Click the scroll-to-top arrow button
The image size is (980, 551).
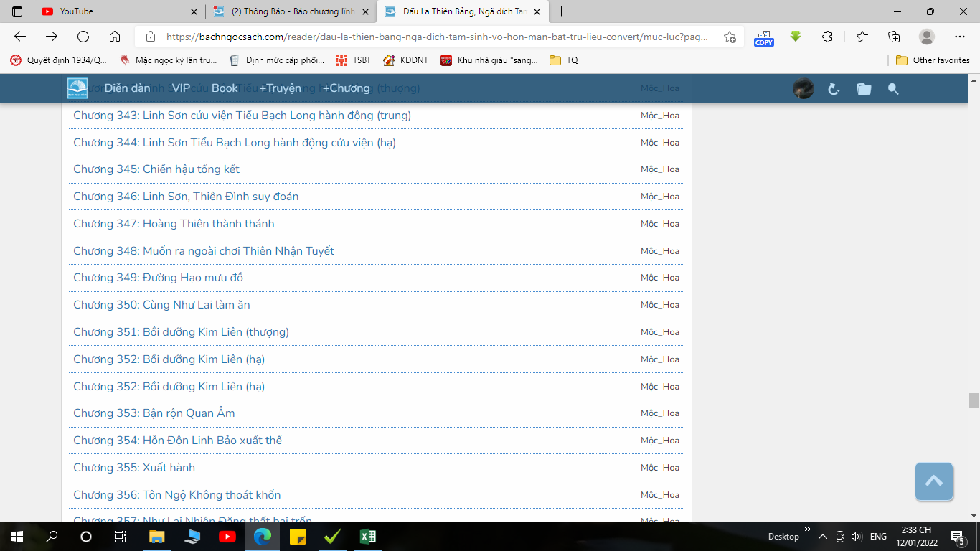933,481
